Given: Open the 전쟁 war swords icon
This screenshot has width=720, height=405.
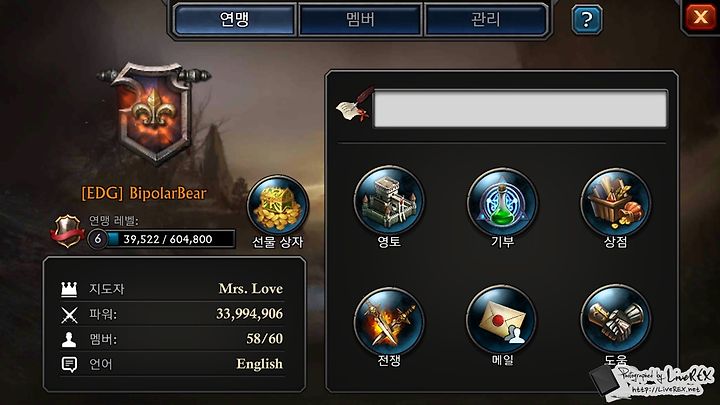Looking at the screenshot, I should 389,321.
